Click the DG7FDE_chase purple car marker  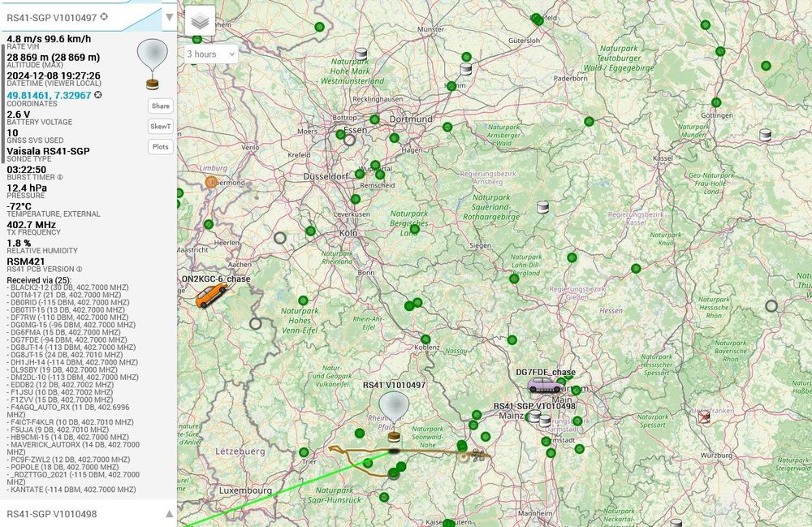click(x=545, y=385)
